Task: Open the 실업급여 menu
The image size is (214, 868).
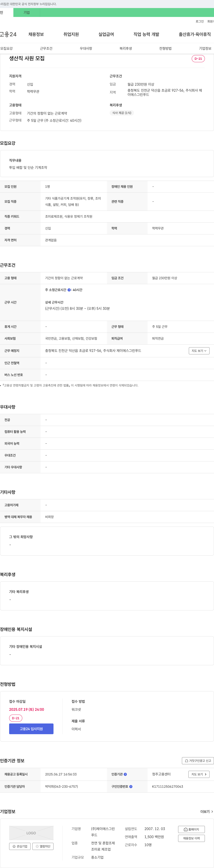Action: 106,34
